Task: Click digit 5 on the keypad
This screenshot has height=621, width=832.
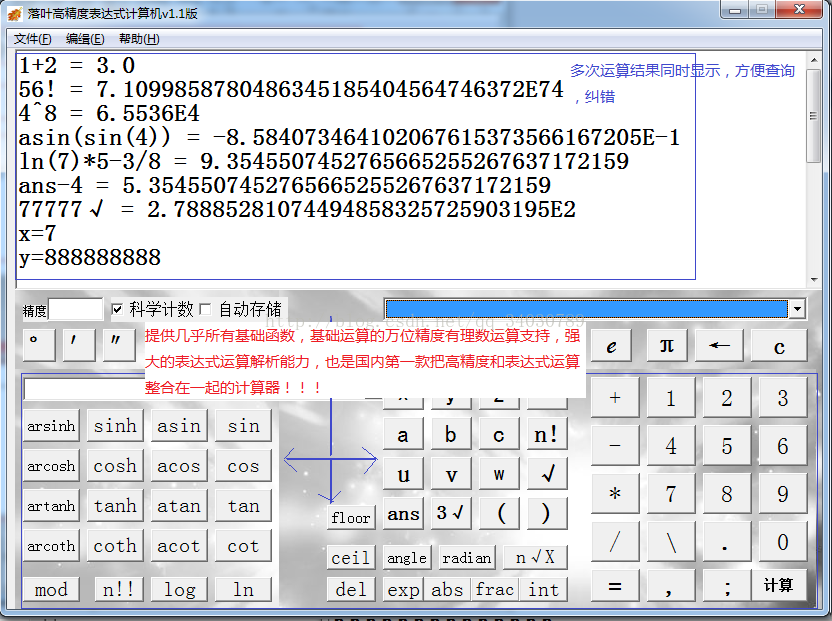Action: pyautogui.click(x=727, y=445)
